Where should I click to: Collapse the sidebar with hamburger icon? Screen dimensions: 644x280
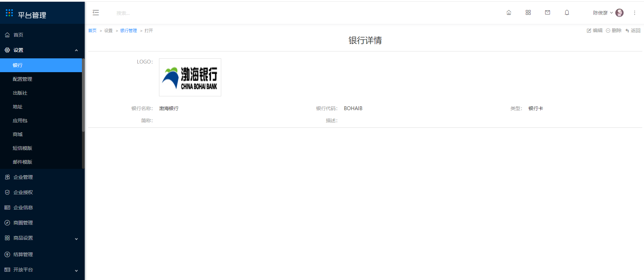click(x=96, y=13)
